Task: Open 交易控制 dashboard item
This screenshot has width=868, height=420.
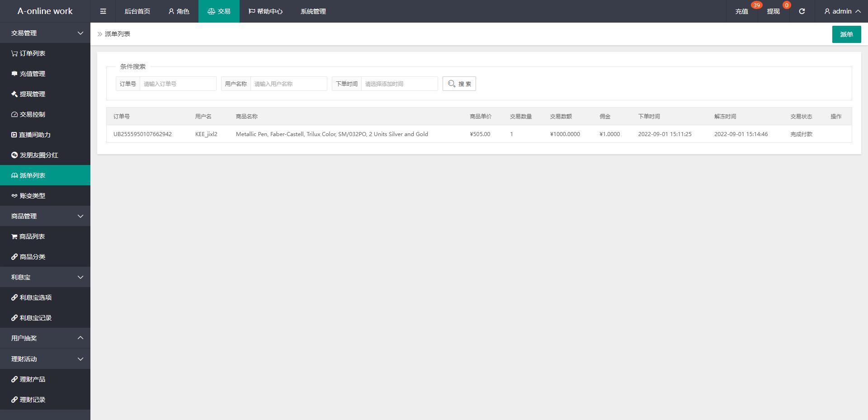Action: coord(32,114)
